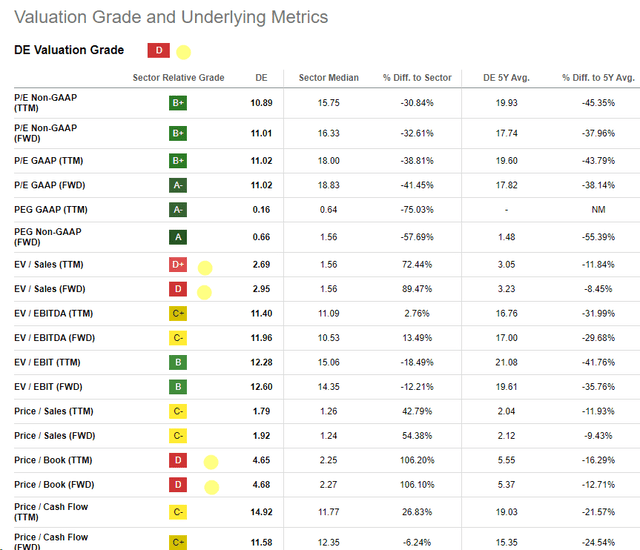Open the P/E GAAP (FWD) metric label
Screen dimensions: 640x550
tap(49, 185)
